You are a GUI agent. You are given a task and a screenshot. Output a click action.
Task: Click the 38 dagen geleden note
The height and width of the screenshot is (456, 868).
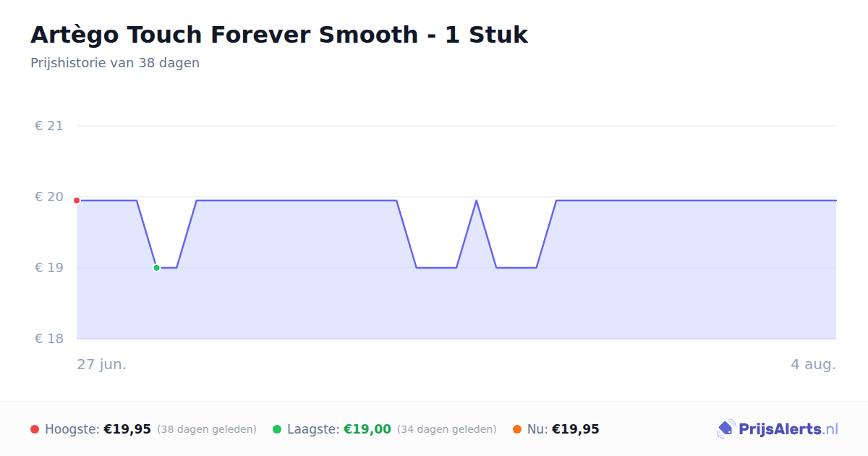pyautogui.click(x=207, y=430)
